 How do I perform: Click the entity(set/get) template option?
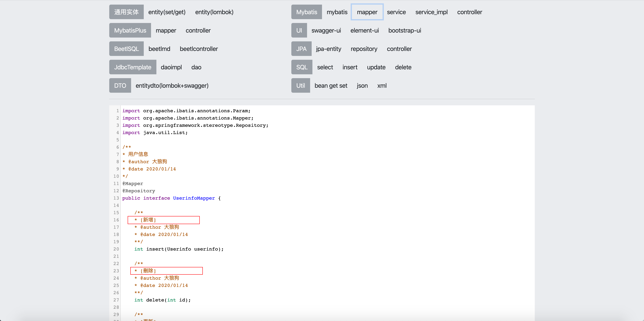(167, 12)
